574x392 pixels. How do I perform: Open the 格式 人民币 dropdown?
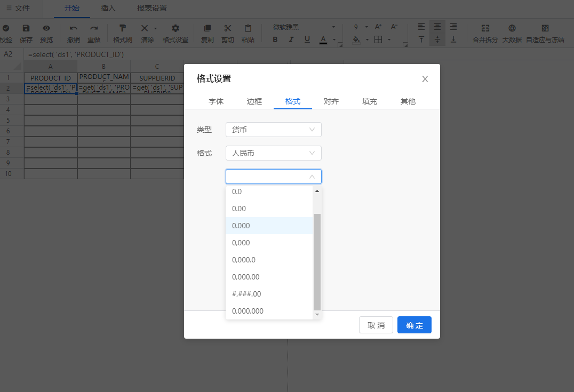coord(274,153)
